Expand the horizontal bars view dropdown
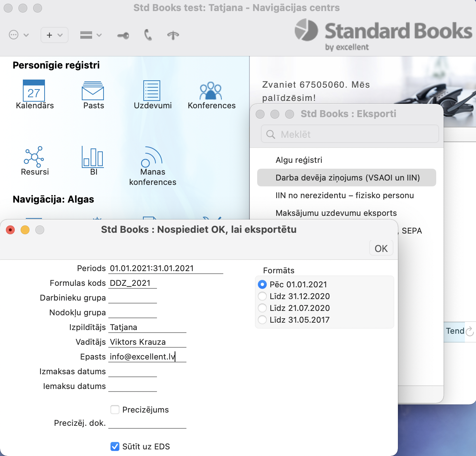476x456 pixels. [x=91, y=35]
